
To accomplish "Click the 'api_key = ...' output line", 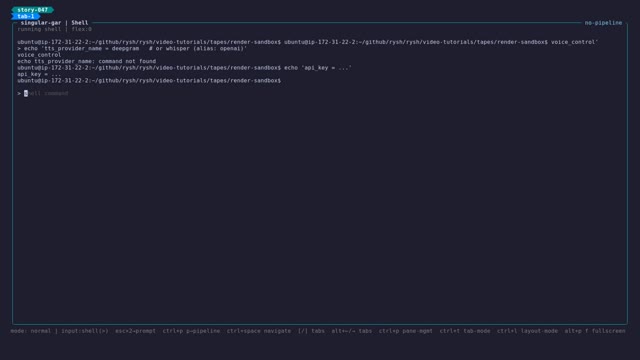I will (39, 74).
